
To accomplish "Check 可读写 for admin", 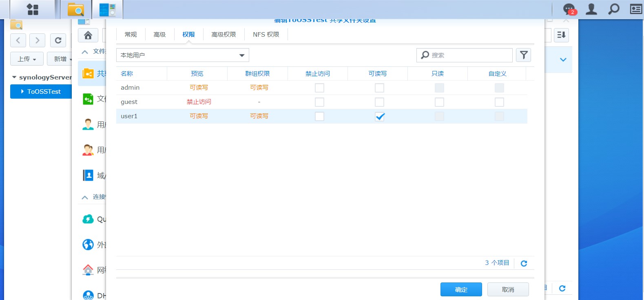I will pyautogui.click(x=379, y=88).
